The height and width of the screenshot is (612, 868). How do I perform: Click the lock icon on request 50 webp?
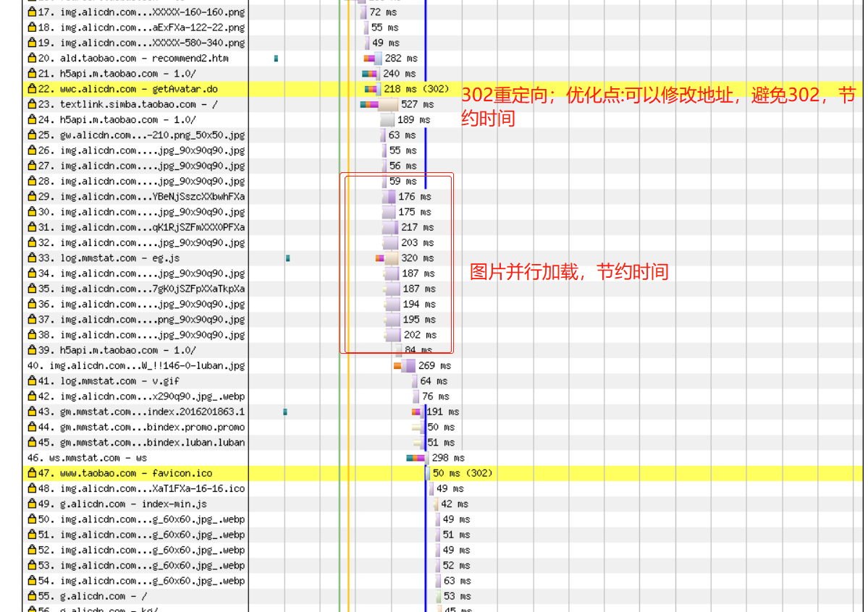(x=32, y=519)
